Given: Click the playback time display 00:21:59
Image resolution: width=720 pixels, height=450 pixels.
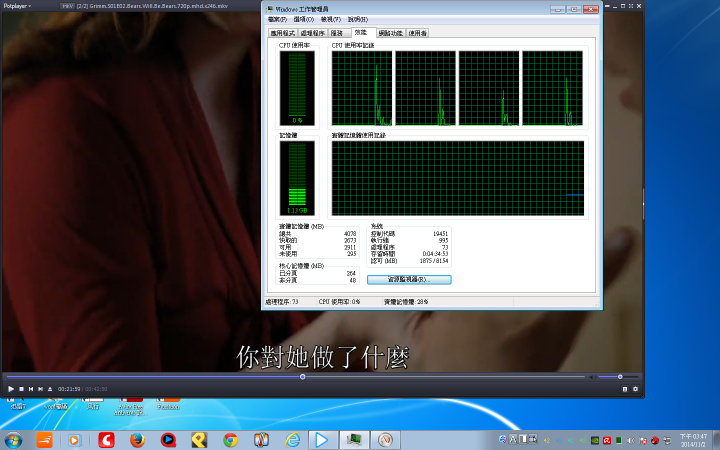Looking at the screenshot, I should point(69,389).
